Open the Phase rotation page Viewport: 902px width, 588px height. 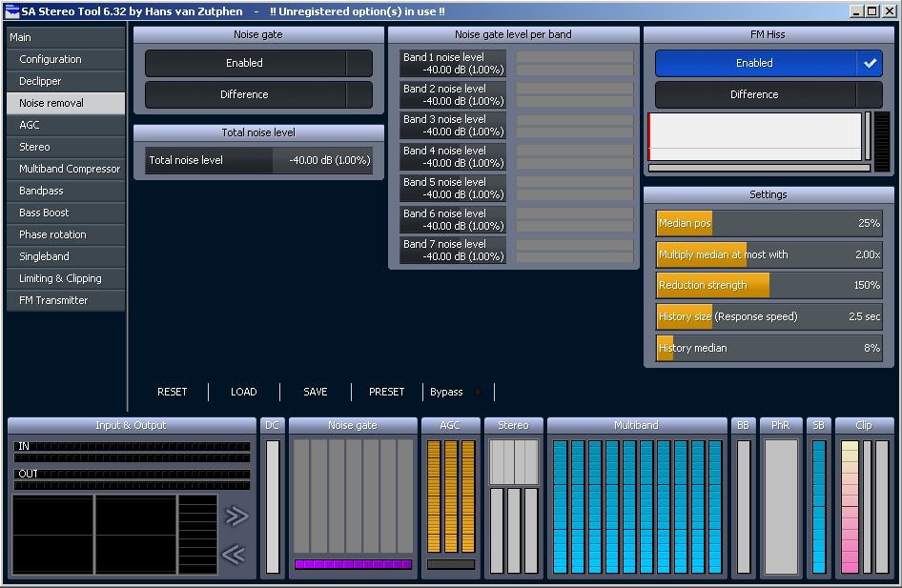tap(66, 234)
